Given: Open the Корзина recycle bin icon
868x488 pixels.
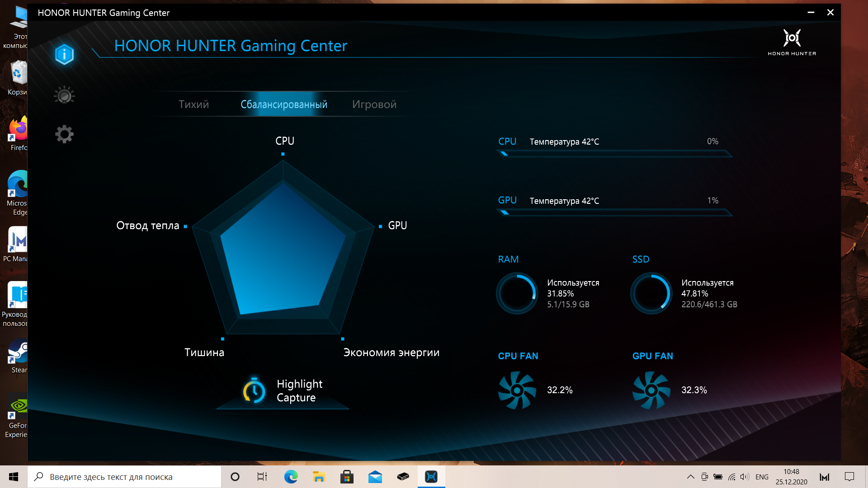Looking at the screenshot, I should coord(18,78).
